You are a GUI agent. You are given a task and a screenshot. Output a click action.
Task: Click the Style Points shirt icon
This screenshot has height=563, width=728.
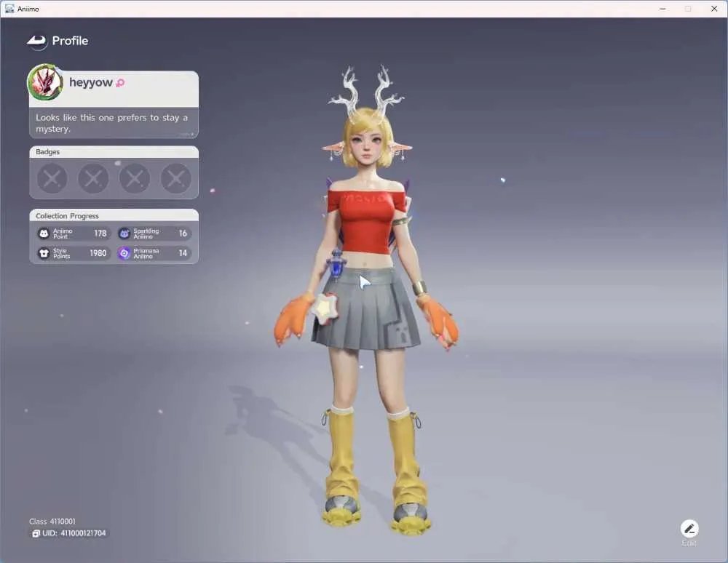point(44,253)
